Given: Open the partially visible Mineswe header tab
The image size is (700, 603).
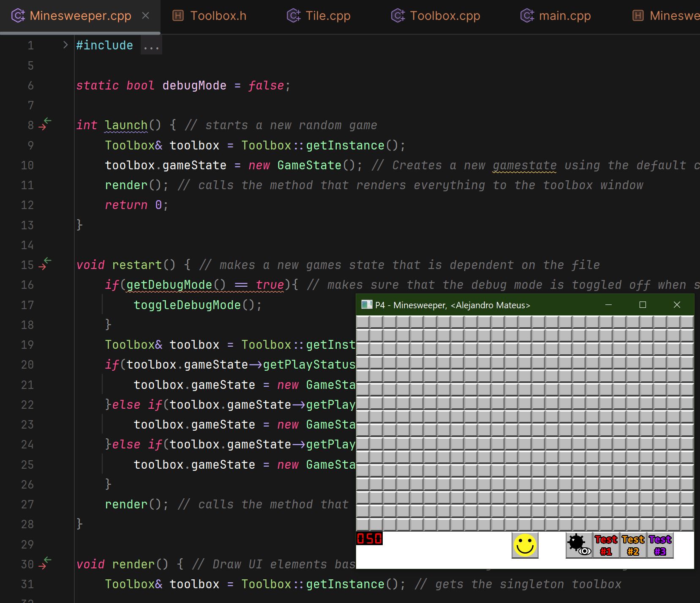Looking at the screenshot, I should click(666, 16).
